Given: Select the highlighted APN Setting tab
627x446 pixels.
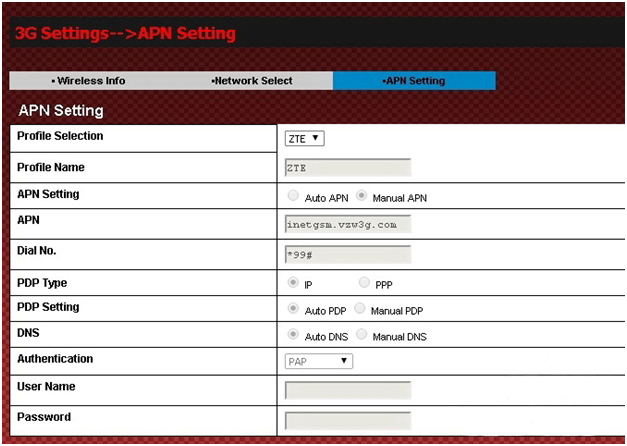Looking at the screenshot, I should (414, 81).
